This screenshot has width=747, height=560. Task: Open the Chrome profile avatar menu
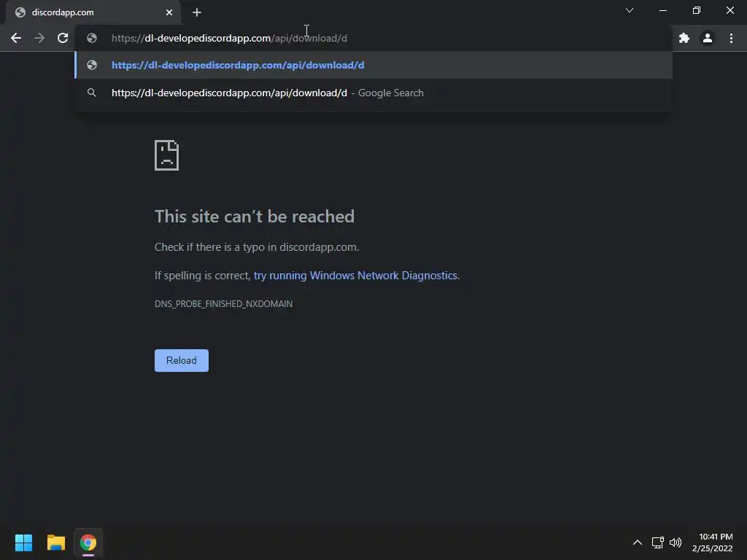point(708,38)
